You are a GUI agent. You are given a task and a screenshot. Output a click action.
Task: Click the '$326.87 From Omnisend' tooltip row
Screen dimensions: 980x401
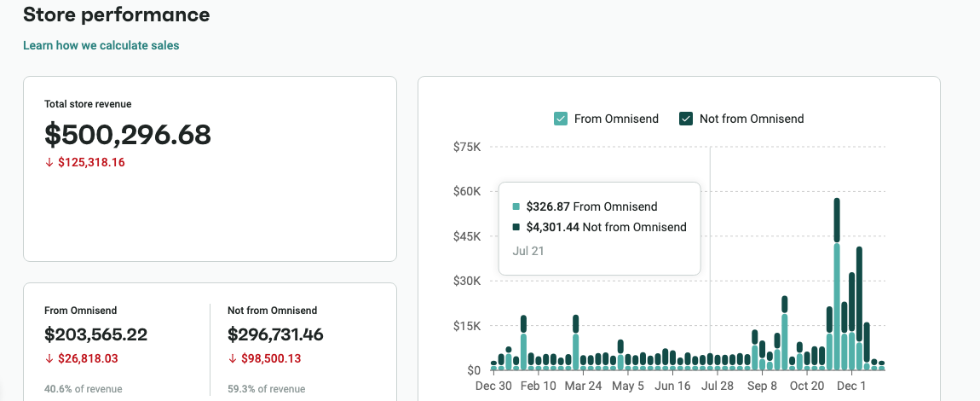coord(585,206)
